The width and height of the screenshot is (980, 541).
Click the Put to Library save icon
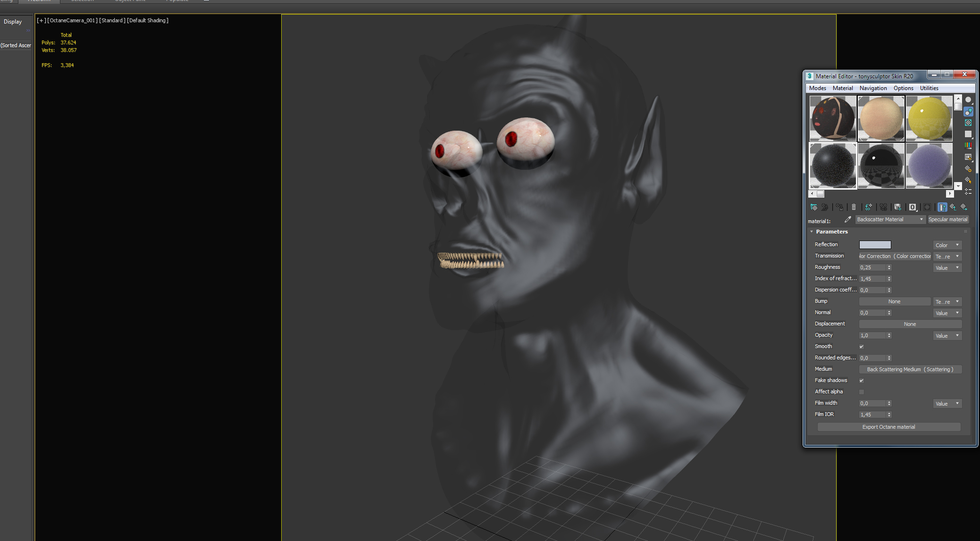[x=897, y=207]
